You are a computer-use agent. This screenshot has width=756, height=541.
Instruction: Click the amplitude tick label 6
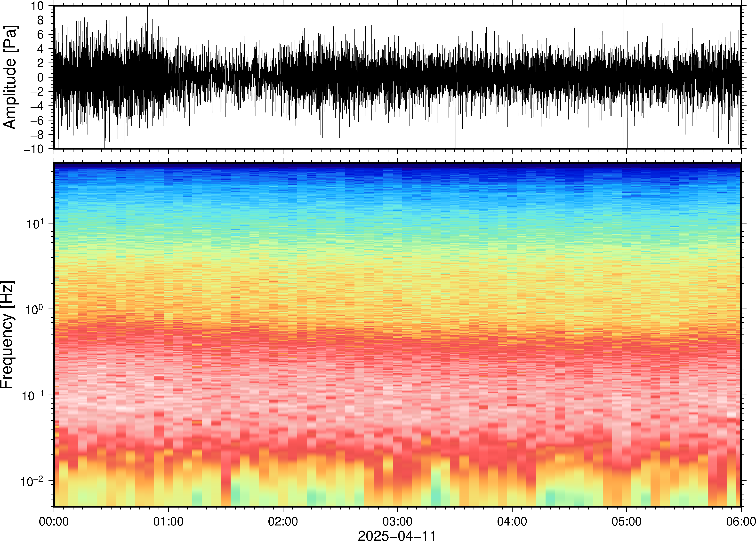(x=41, y=35)
